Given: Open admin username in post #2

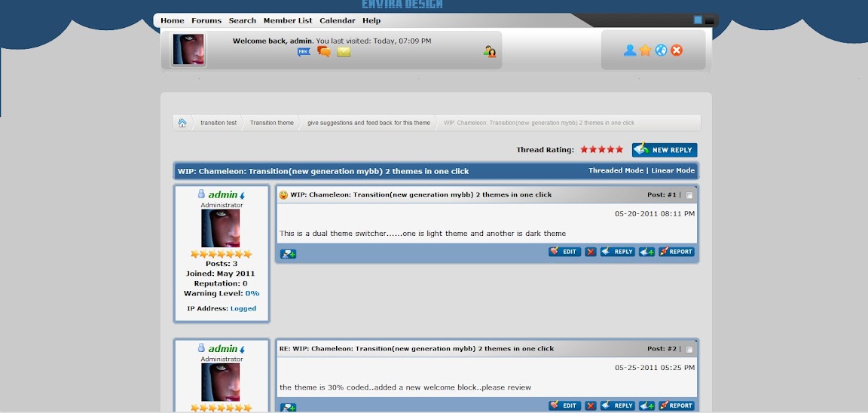Looking at the screenshot, I should pos(222,349).
